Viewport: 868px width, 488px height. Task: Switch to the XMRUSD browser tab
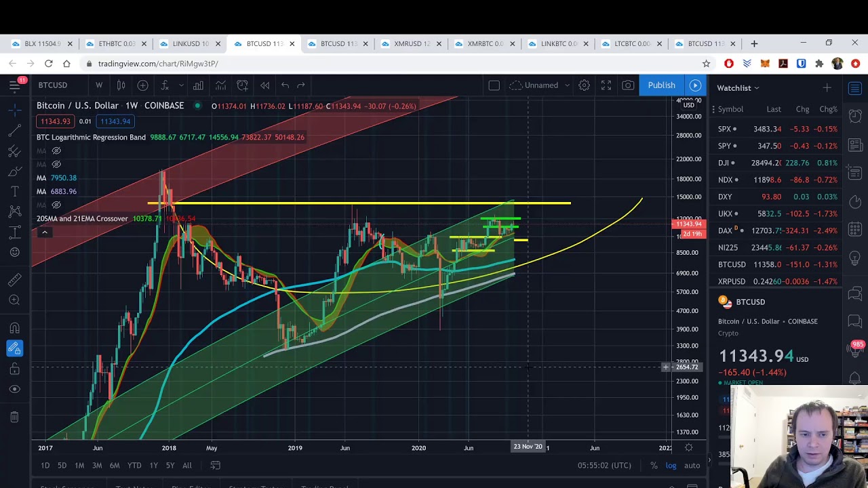pyautogui.click(x=410, y=43)
